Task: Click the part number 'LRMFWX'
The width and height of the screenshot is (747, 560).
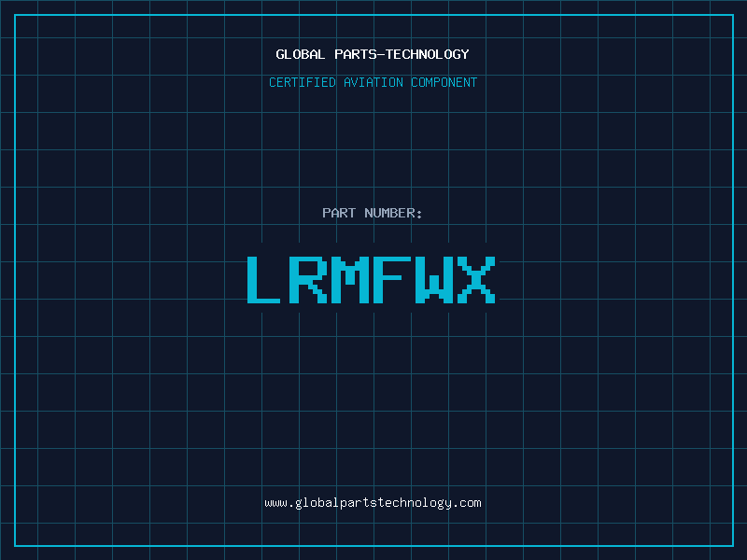Action: pos(372,279)
